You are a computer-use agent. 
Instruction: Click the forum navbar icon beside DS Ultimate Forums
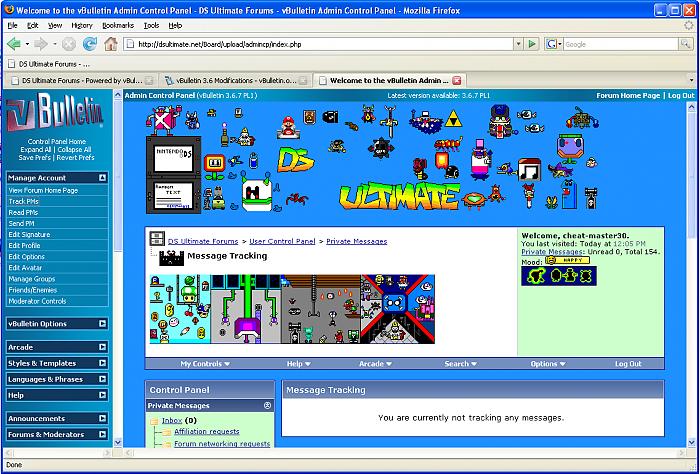(157, 240)
